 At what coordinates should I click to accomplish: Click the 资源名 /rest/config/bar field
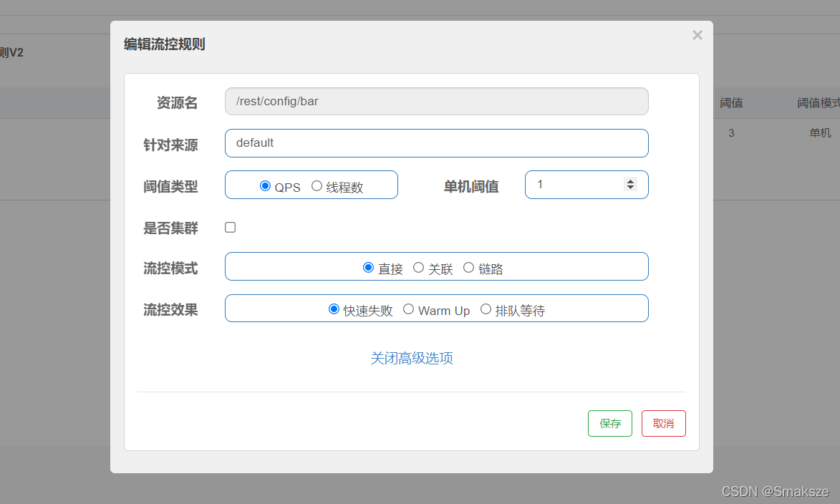[x=437, y=101]
